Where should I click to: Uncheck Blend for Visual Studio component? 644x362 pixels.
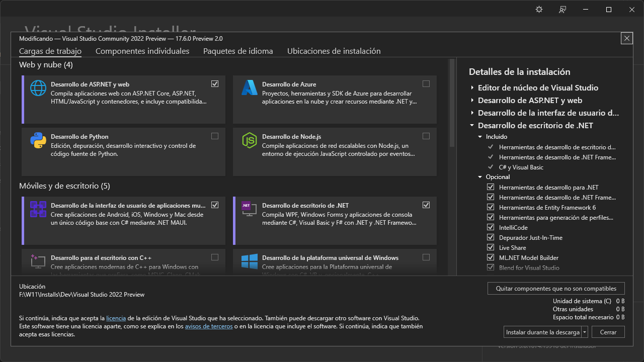(491, 267)
